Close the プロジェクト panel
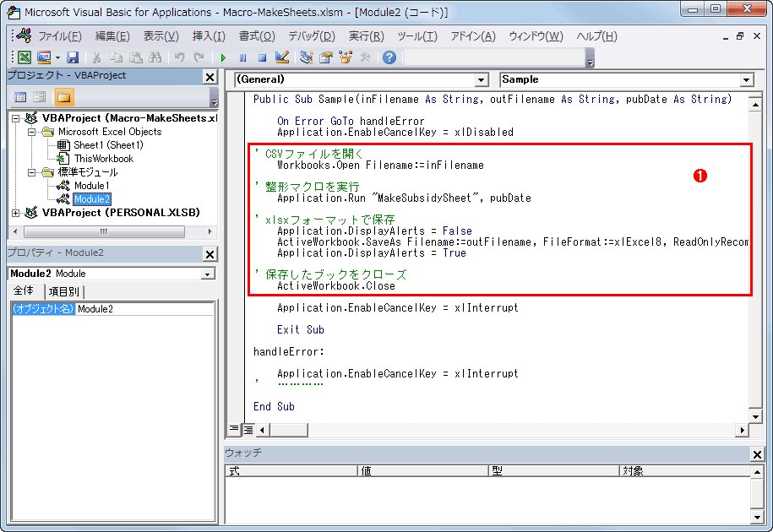The image size is (773, 532). tap(210, 77)
